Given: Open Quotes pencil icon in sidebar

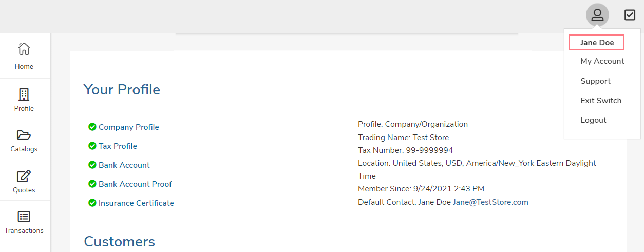Looking at the screenshot, I should (x=24, y=176).
